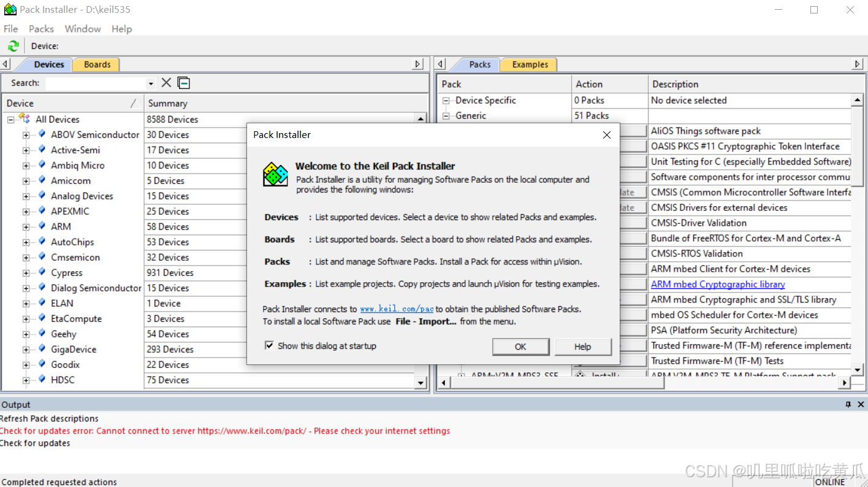The height and width of the screenshot is (487, 868).
Task: Expand the ABOV Semiconductor node
Action: (x=26, y=135)
